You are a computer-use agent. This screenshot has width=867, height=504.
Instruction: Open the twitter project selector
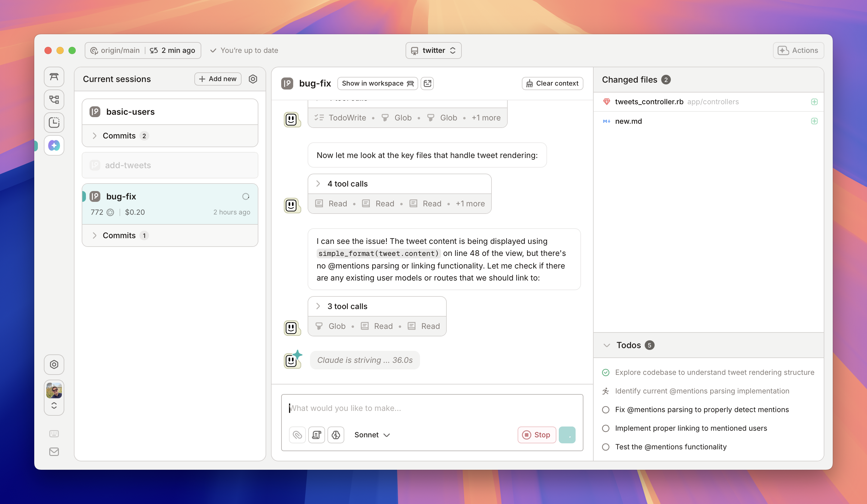tap(433, 50)
